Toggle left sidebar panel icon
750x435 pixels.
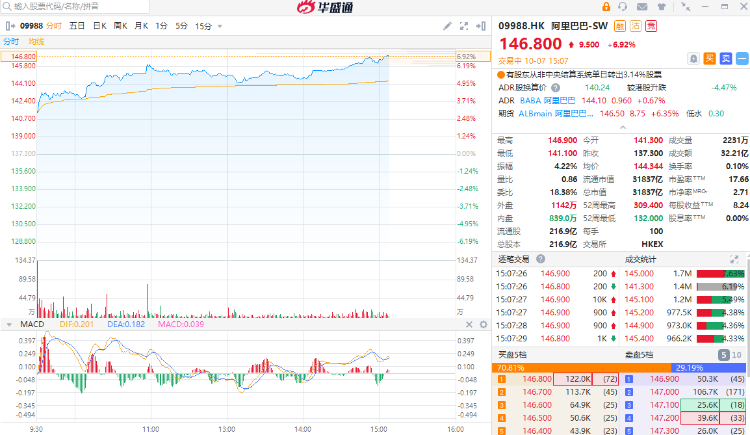10,26
